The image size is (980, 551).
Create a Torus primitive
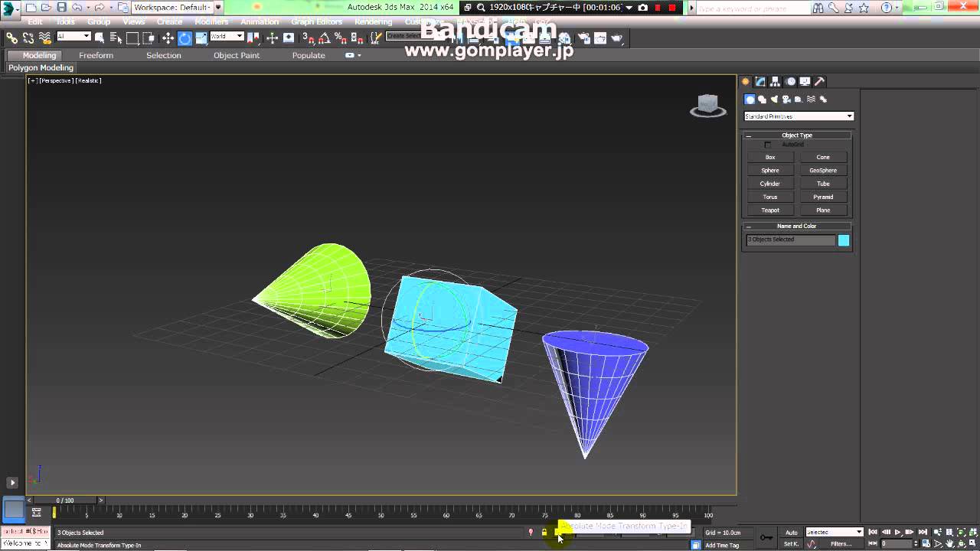[770, 197]
